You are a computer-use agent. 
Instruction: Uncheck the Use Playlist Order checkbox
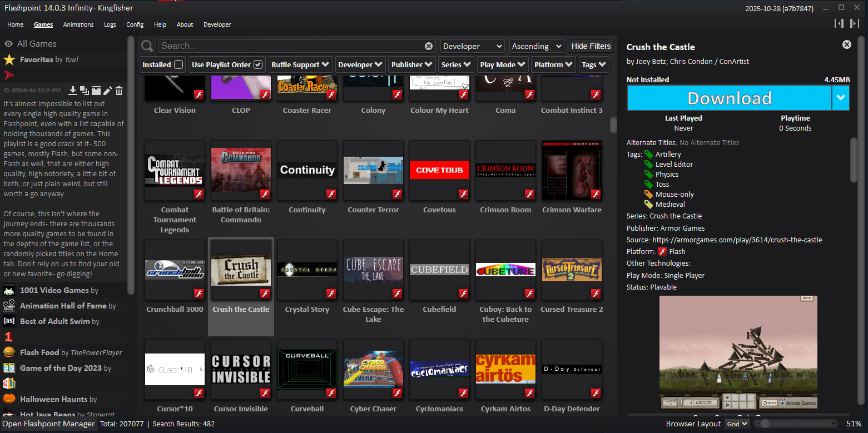(258, 64)
